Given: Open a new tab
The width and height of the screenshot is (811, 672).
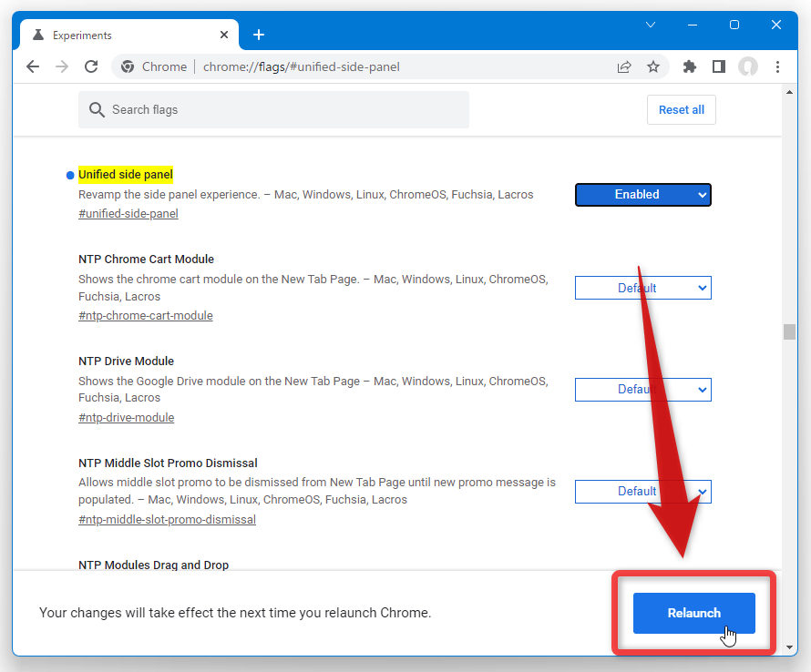Looking at the screenshot, I should tap(259, 35).
